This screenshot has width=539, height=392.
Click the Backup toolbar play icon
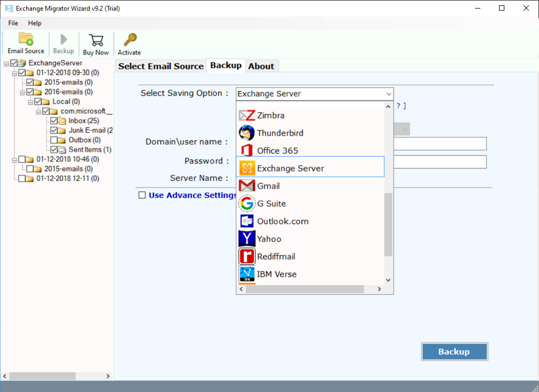pos(63,39)
